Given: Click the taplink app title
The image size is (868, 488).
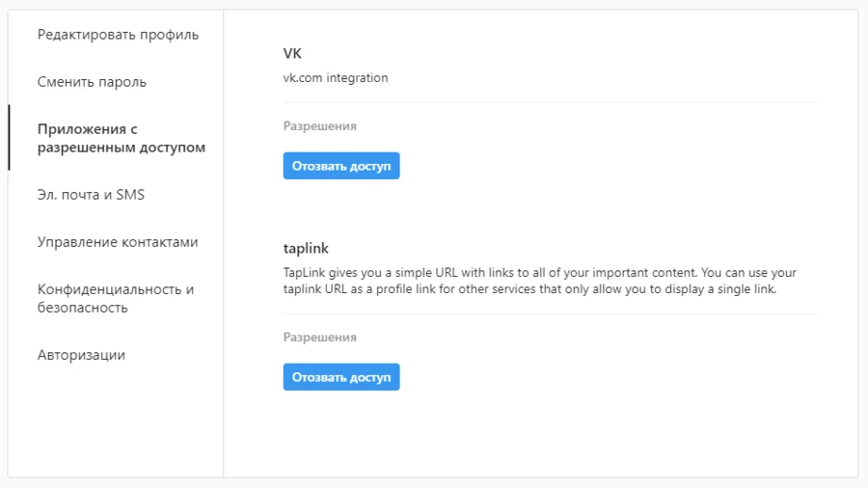Looking at the screenshot, I should 306,248.
